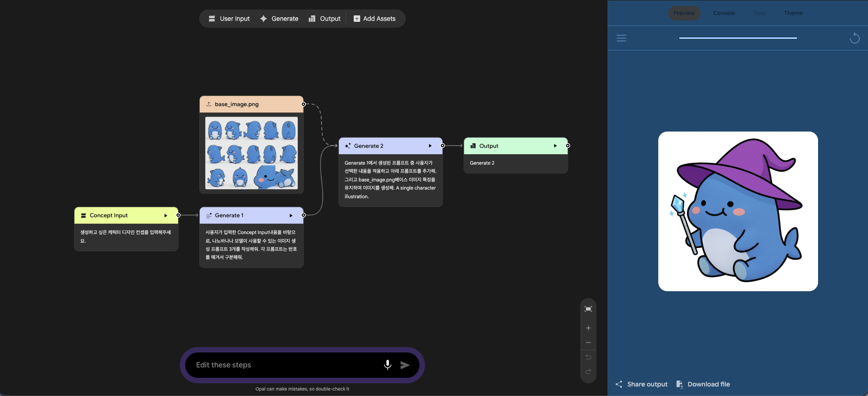Click the Download file button
Image resolution: width=868 pixels, height=396 pixels.
click(x=703, y=384)
